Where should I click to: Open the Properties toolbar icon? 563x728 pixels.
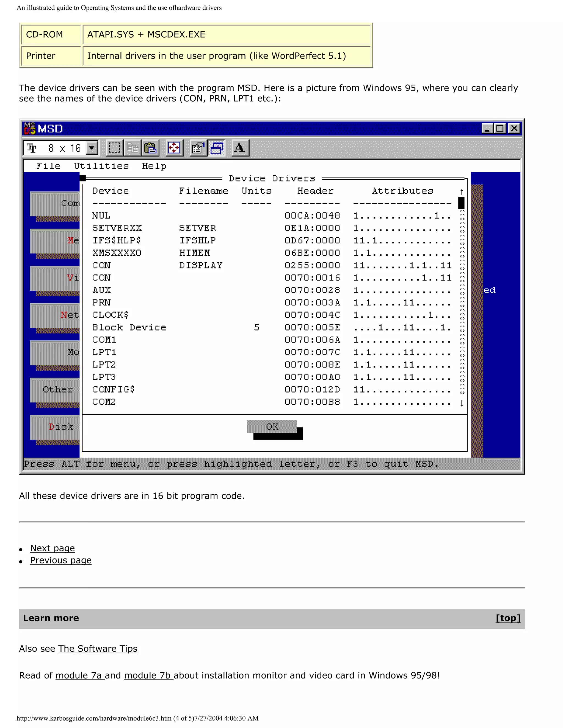[198, 148]
